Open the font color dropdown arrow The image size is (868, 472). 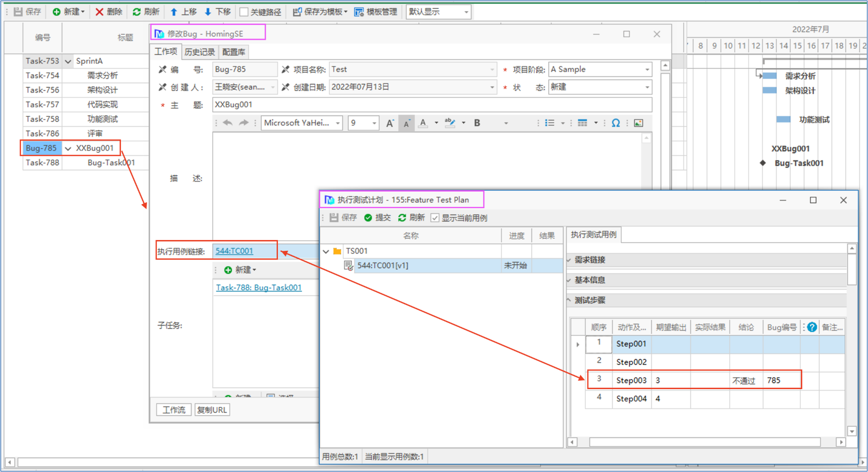point(436,123)
